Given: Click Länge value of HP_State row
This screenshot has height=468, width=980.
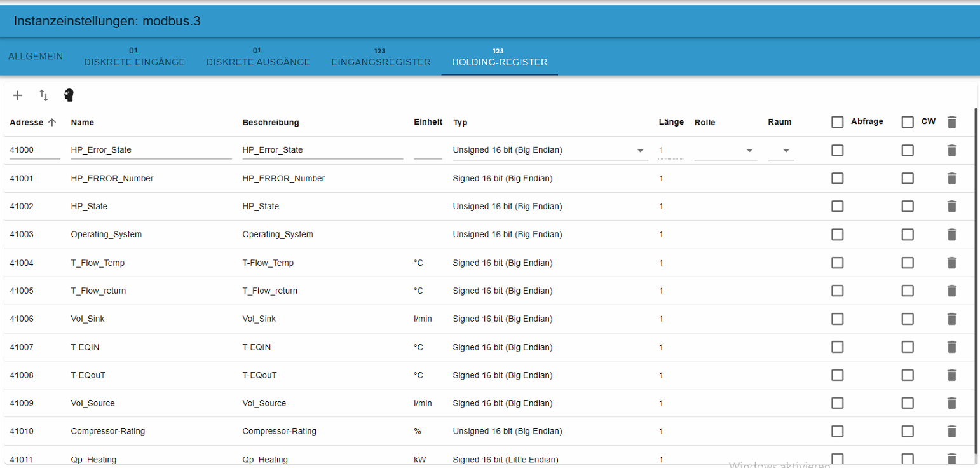Looking at the screenshot, I should (x=661, y=207).
